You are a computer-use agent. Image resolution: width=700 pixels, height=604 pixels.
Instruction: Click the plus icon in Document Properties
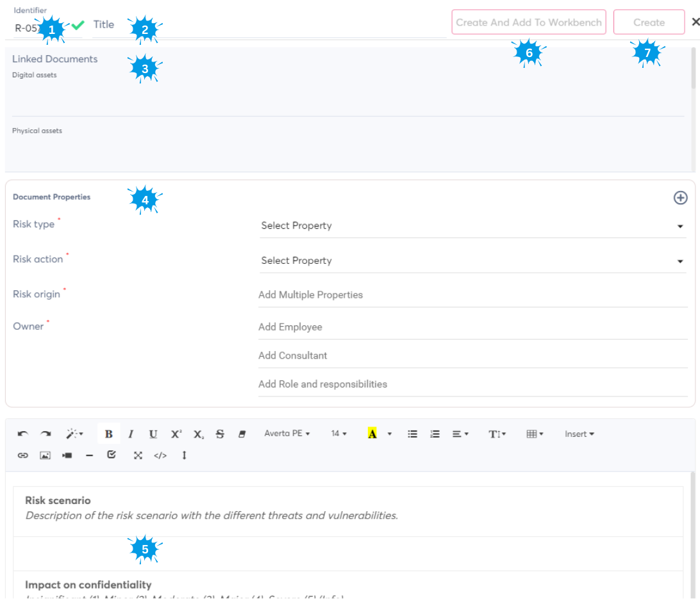(680, 198)
